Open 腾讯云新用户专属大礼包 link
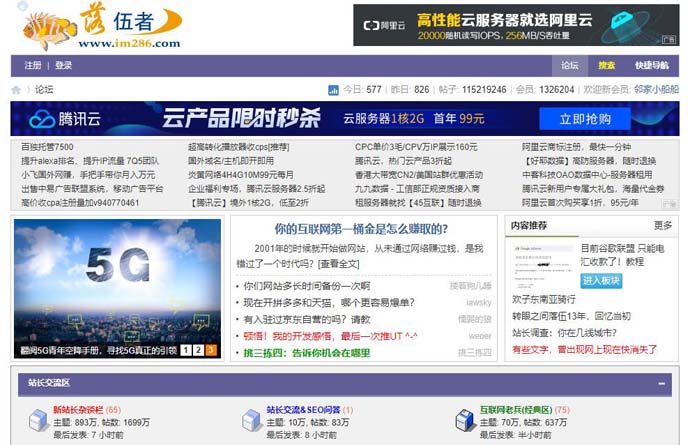The height and width of the screenshot is (445, 690). click(593, 189)
